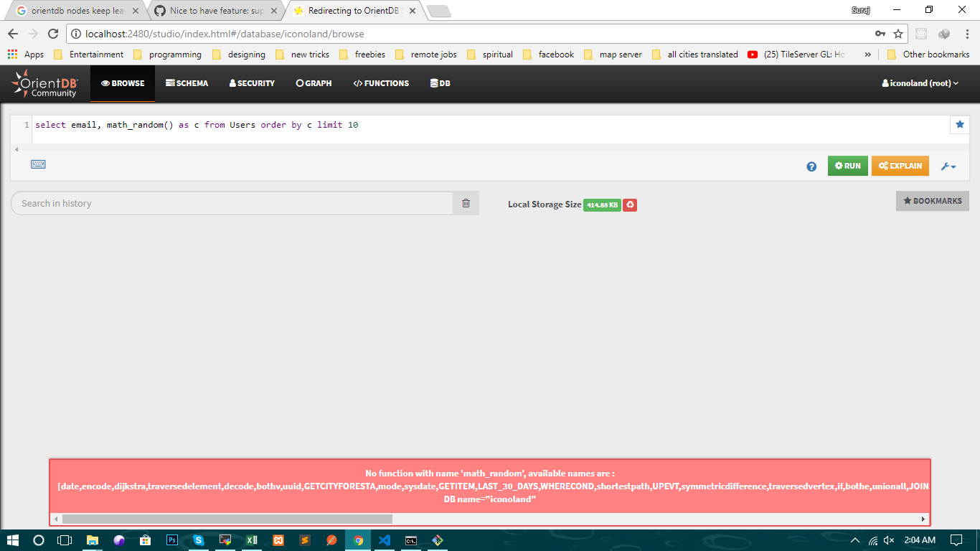Open the Security section
980x551 pixels.
[251, 83]
